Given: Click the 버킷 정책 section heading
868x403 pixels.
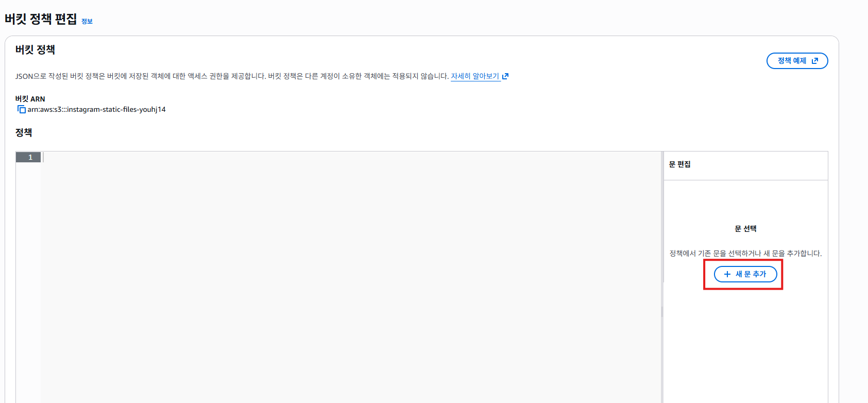Looking at the screenshot, I should tap(35, 49).
